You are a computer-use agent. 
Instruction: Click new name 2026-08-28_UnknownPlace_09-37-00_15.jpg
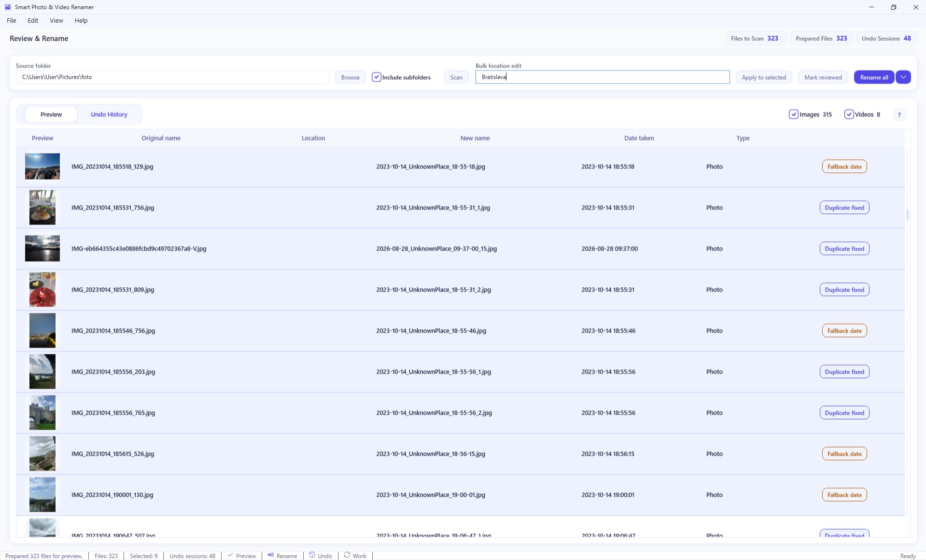tap(436, 249)
